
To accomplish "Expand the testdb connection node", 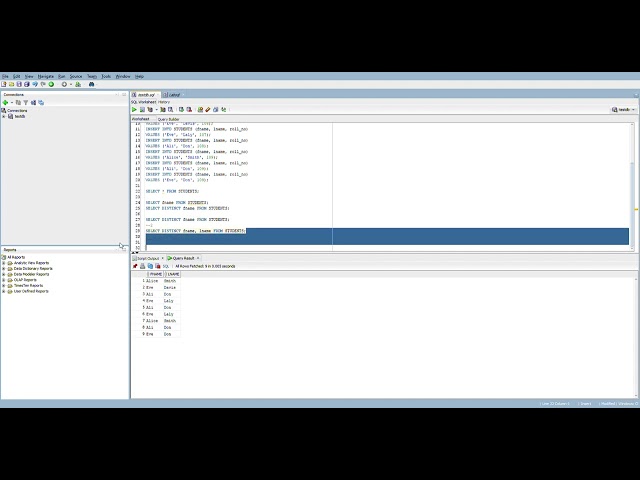I will point(4,116).
